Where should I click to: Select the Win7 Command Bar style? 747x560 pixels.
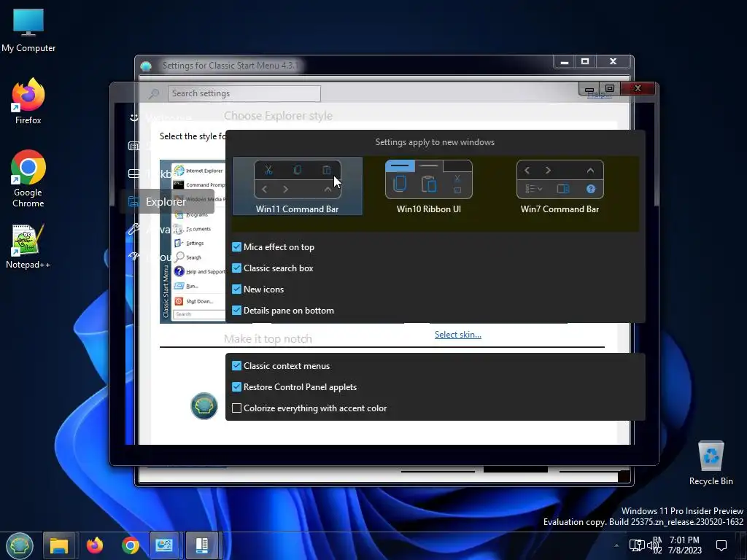[560, 186]
